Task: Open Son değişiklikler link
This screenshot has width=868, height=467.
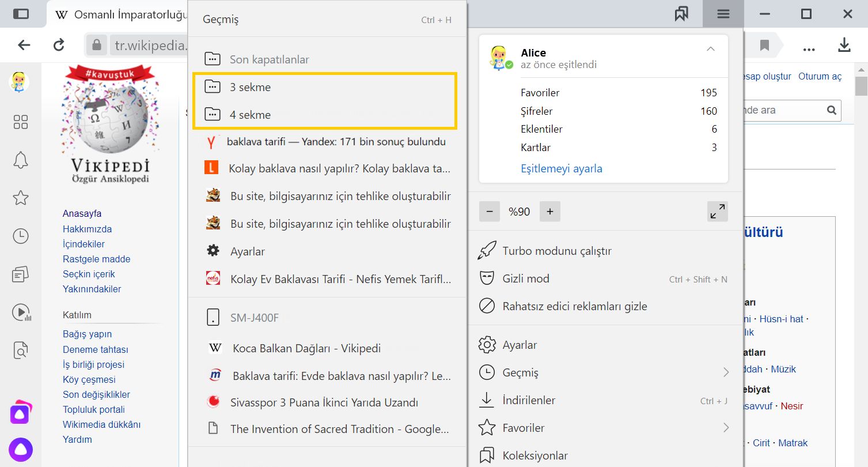Action: [x=96, y=394]
